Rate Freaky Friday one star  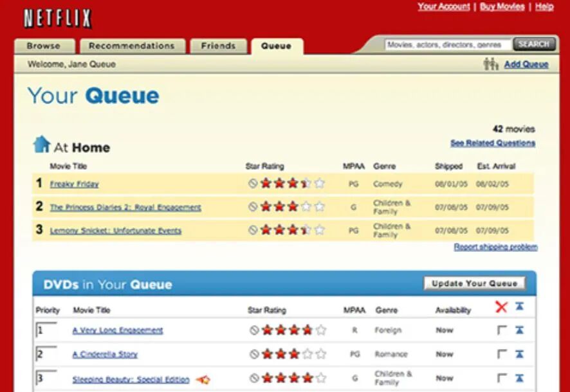(266, 183)
